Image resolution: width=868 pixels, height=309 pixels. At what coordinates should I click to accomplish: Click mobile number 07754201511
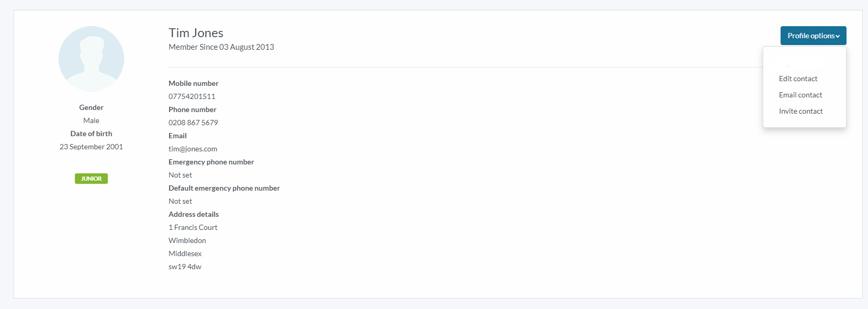click(x=192, y=96)
